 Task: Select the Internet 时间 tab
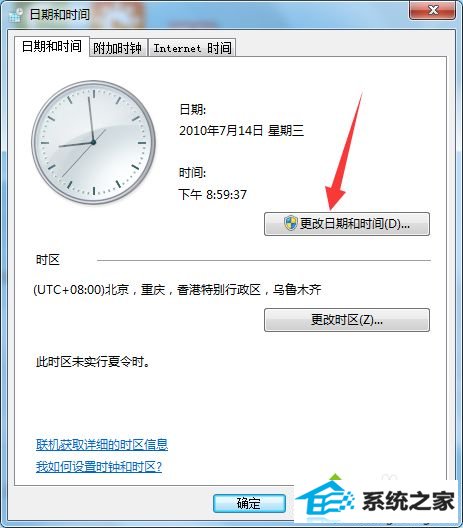[192, 48]
